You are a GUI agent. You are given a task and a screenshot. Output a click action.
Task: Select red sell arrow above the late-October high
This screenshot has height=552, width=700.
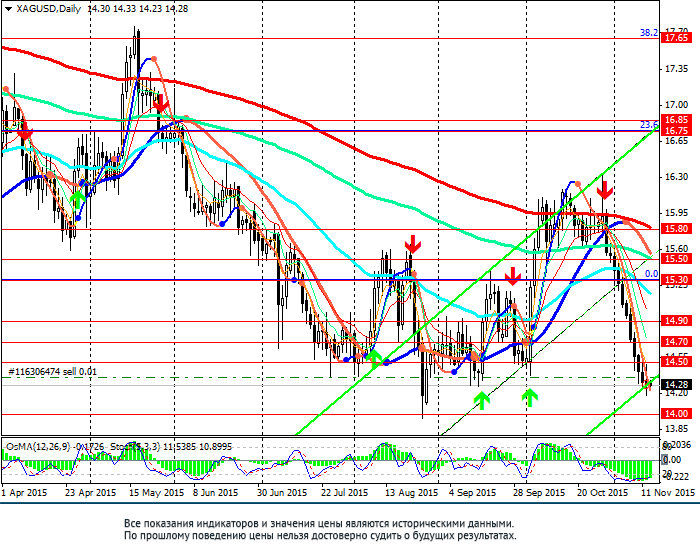[605, 190]
